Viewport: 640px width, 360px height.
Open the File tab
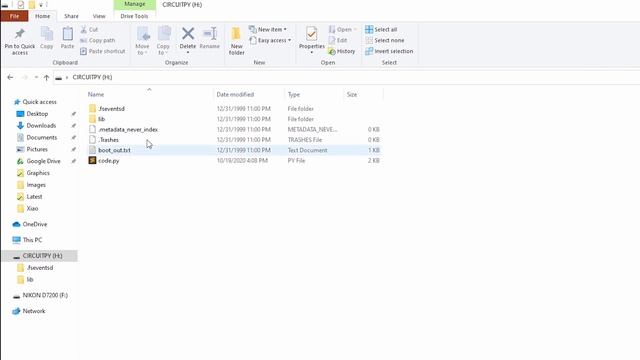(15, 16)
